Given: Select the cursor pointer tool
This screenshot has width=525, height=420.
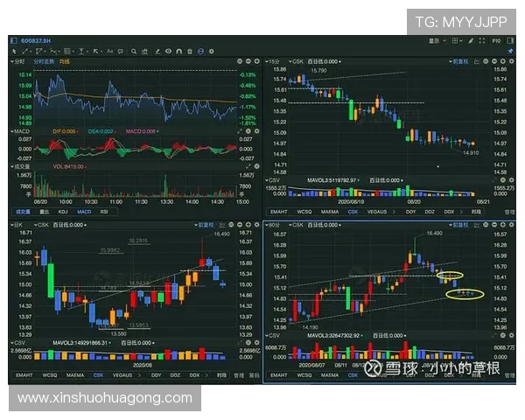Looking at the screenshot, I should [14, 52].
